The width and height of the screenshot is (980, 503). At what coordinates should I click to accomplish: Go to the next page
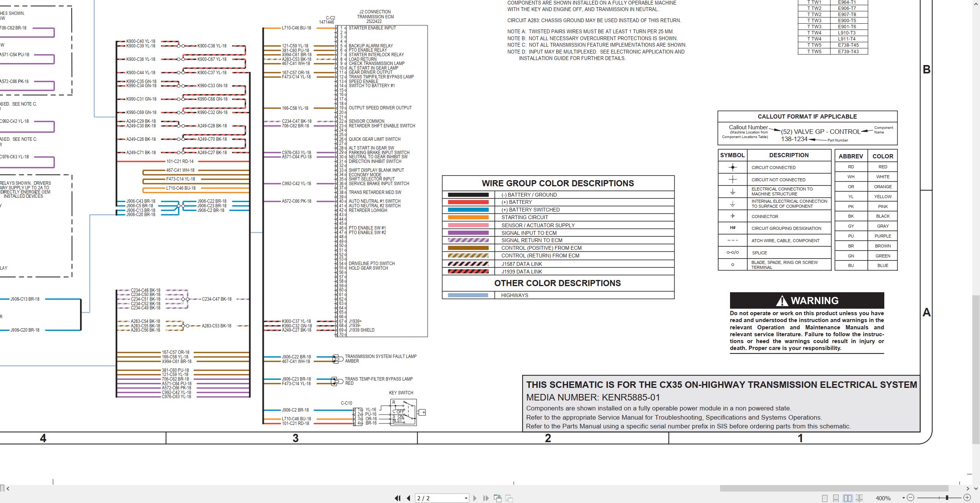475,498
